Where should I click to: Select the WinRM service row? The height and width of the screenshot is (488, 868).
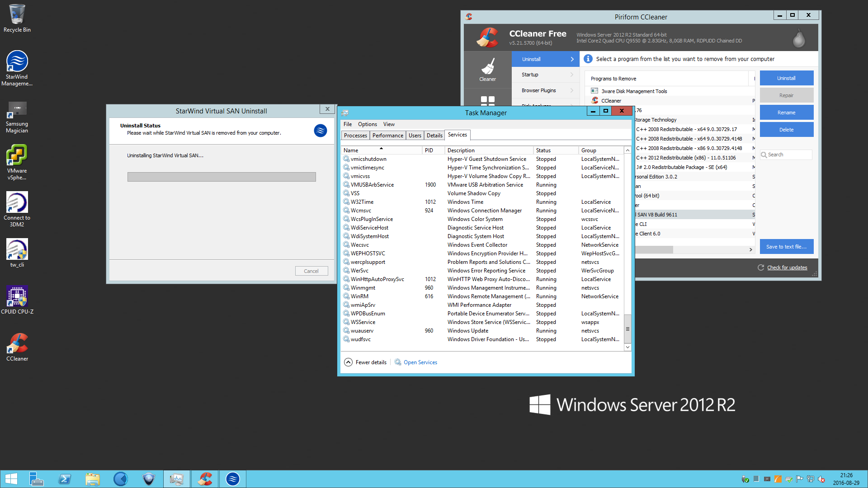coord(482,296)
